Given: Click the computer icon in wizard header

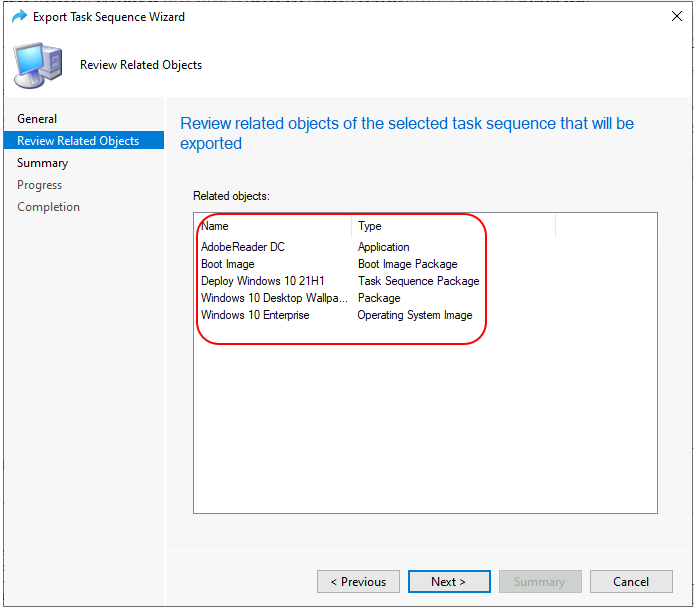Looking at the screenshot, I should pyautogui.click(x=37, y=64).
